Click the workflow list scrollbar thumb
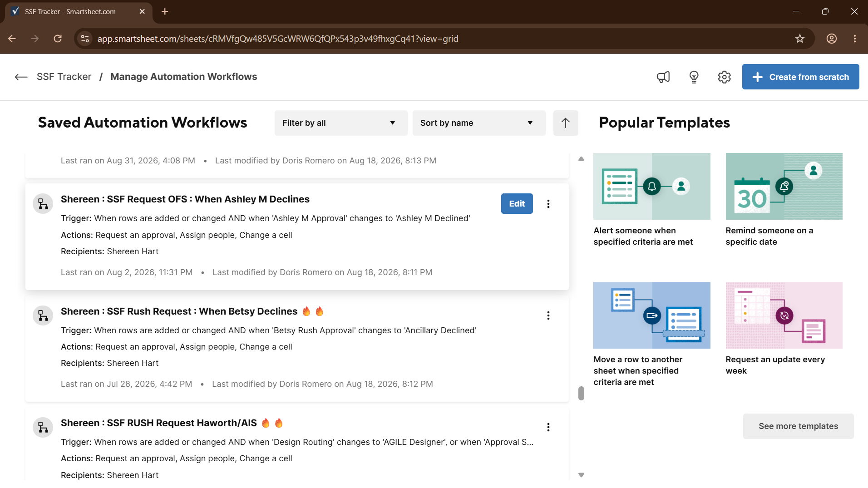Screen dimensions: 868x488 [x=581, y=394]
